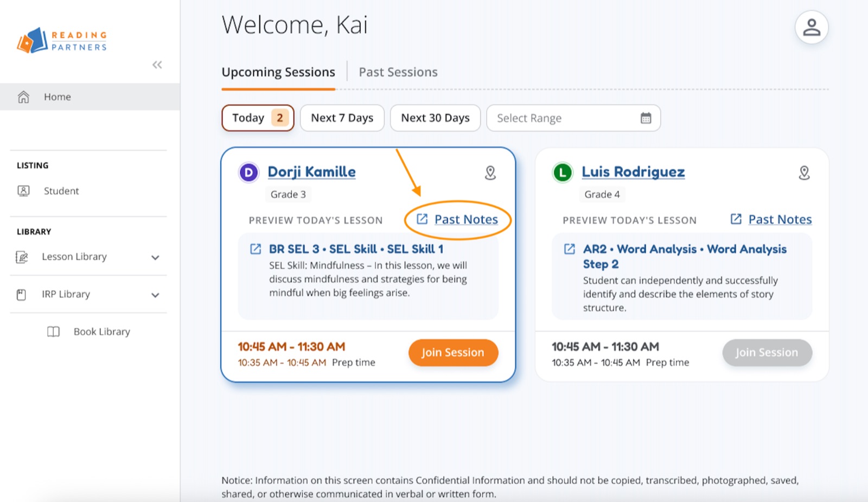Click the Select Range date field
This screenshot has width=868, height=502.
(x=573, y=118)
